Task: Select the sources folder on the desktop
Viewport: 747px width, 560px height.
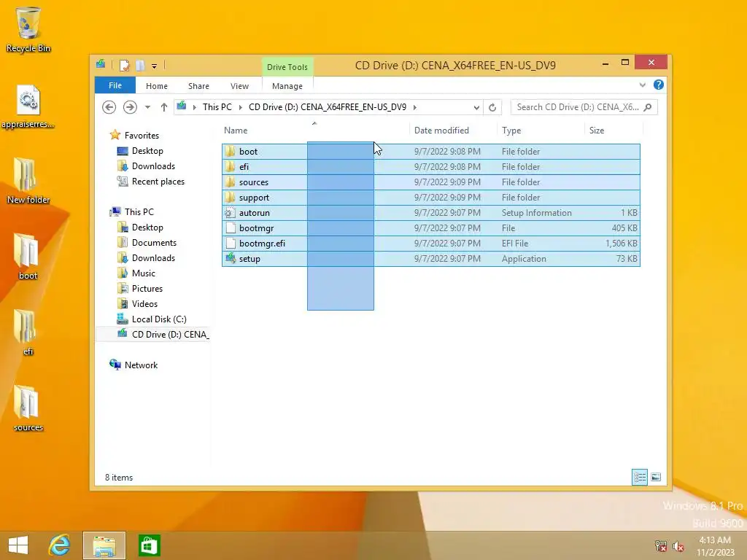Action: (x=28, y=408)
